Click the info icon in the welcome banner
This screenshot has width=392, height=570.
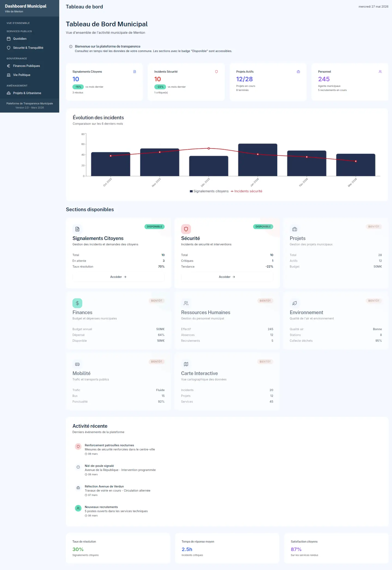click(71, 47)
